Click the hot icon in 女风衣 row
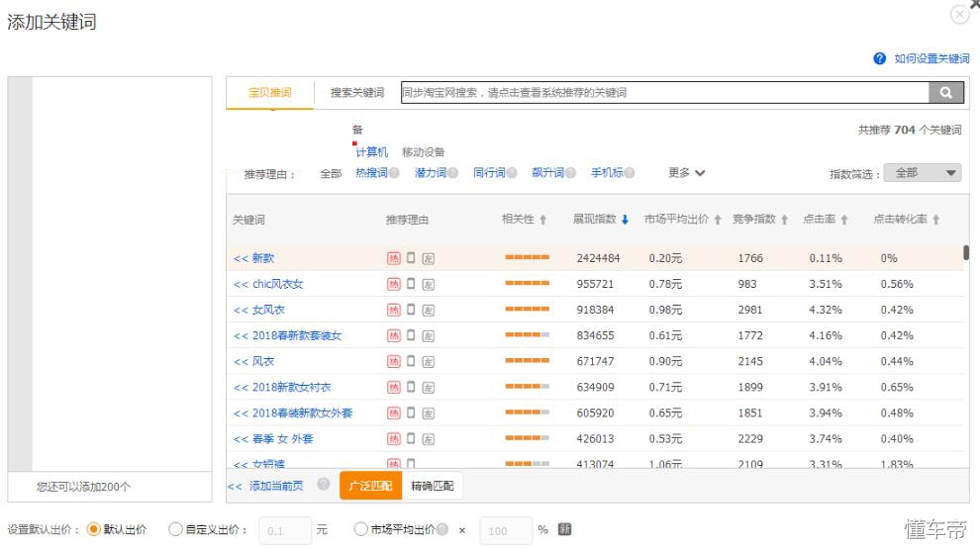Image resolution: width=980 pixels, height=548 pixels. (x=394, y=310)
